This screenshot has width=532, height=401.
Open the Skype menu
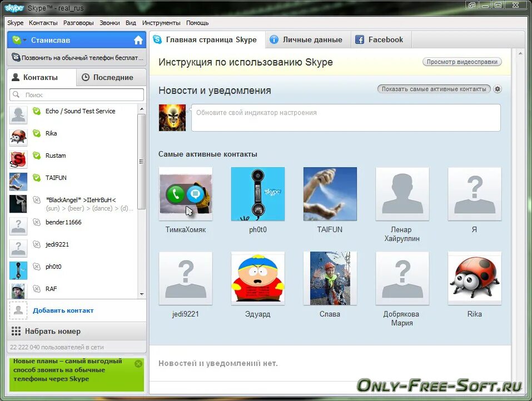[15, 23]
